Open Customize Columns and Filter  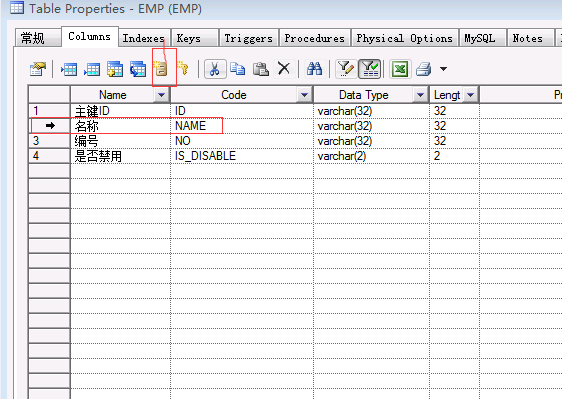pyautogui.click(x=346, y=68)
